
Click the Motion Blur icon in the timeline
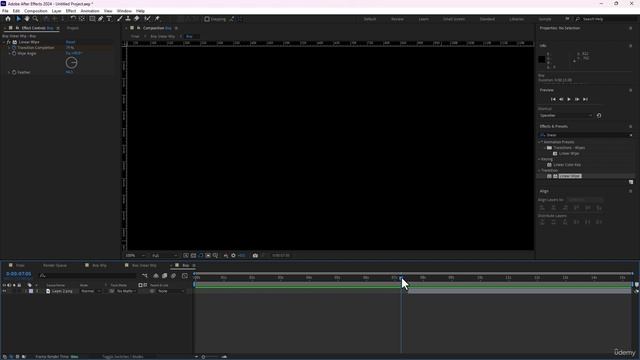click(173, 276)
